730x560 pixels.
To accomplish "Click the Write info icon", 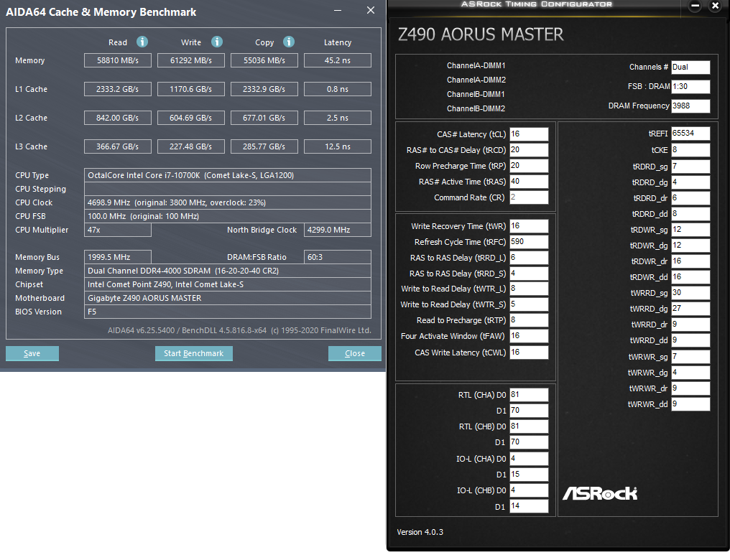I will click(x=216, y=42).
